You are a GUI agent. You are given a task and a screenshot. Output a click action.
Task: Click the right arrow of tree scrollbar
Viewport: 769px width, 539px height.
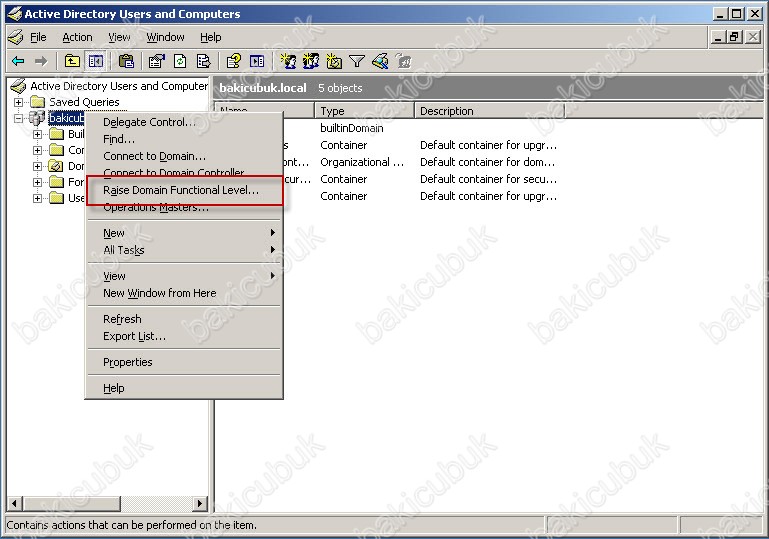tap(199, 503)
